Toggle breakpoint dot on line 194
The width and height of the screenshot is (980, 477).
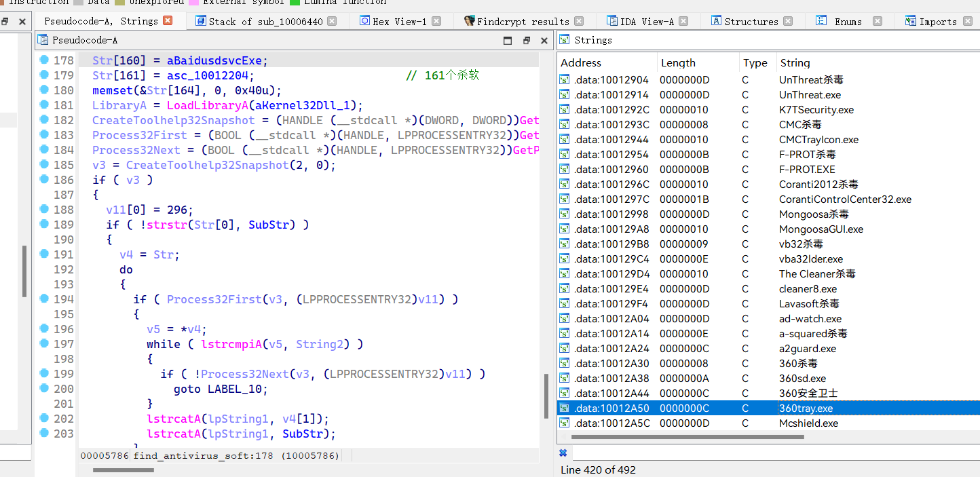(44, 299)
